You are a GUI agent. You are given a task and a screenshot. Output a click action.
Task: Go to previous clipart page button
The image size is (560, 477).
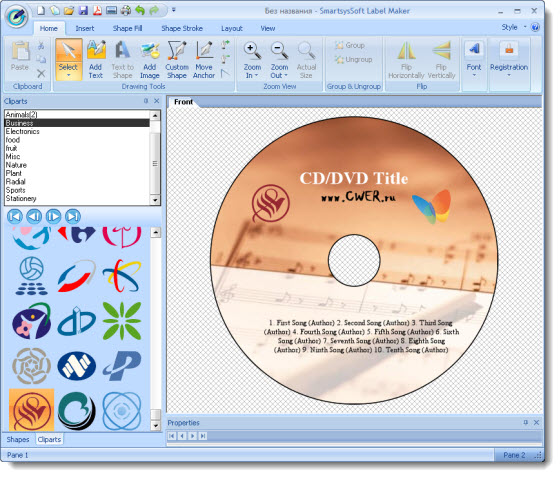(34, 216)
